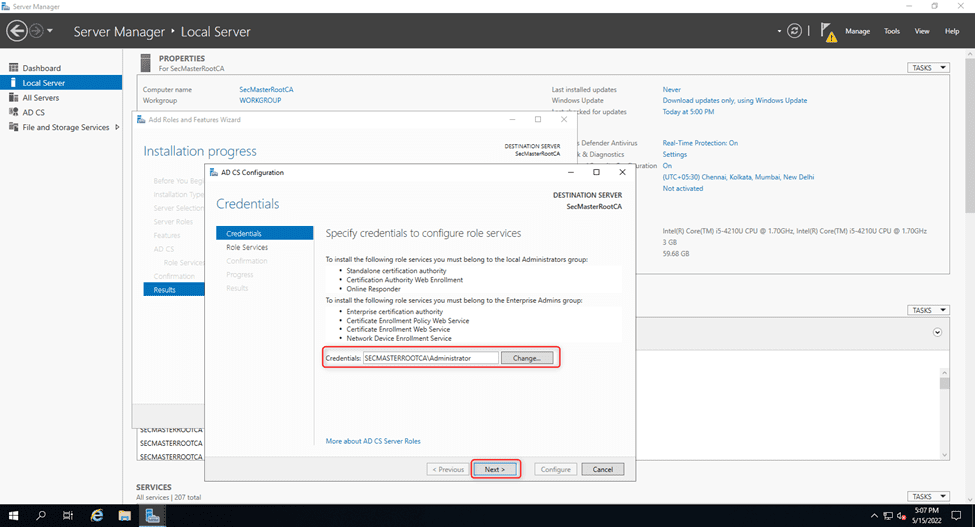Maximize the AD CS Configuration window
The image size is (975, 527).
596,172
